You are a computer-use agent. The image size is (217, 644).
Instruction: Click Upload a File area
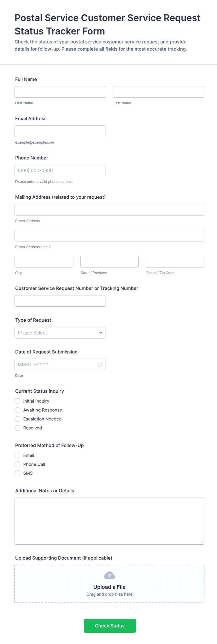tap(109, 584)
